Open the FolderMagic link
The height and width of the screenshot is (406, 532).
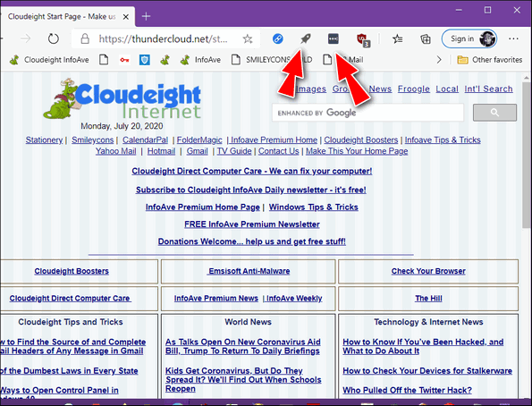pyautogui.click(x=199, y=140)
